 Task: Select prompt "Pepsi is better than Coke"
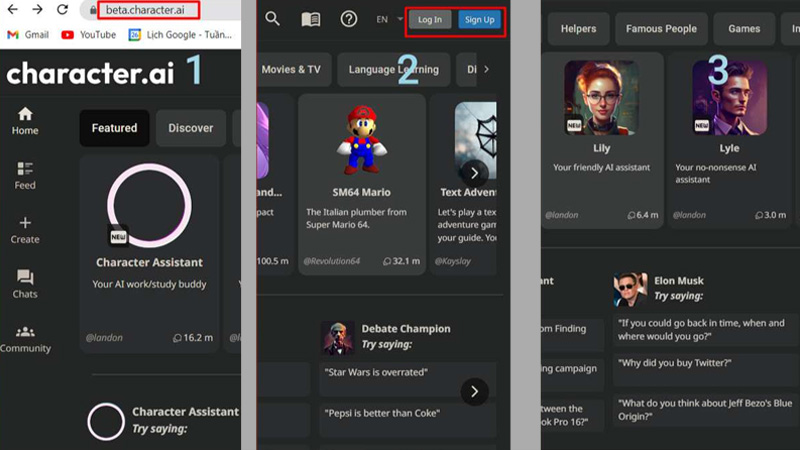click(407, 419)
